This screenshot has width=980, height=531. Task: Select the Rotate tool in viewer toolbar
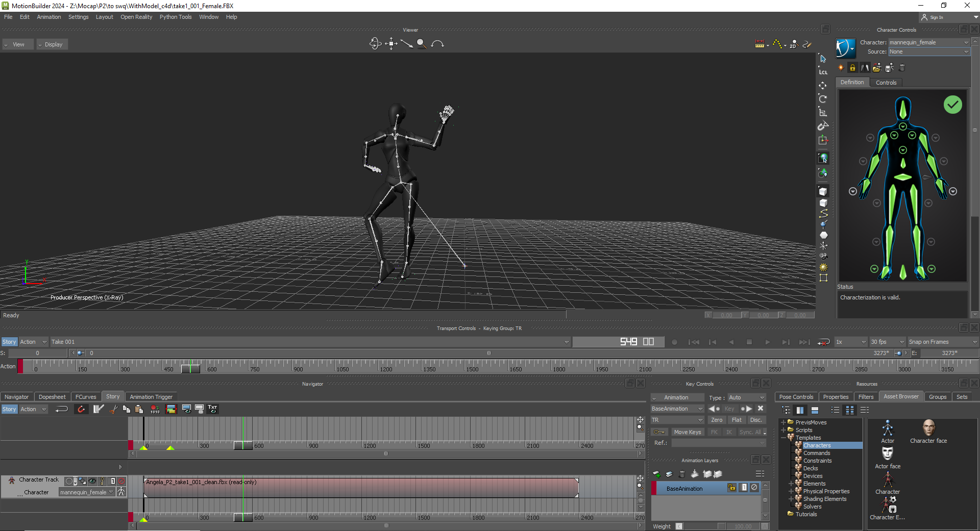pyautogui.click(x=823, y=99)
